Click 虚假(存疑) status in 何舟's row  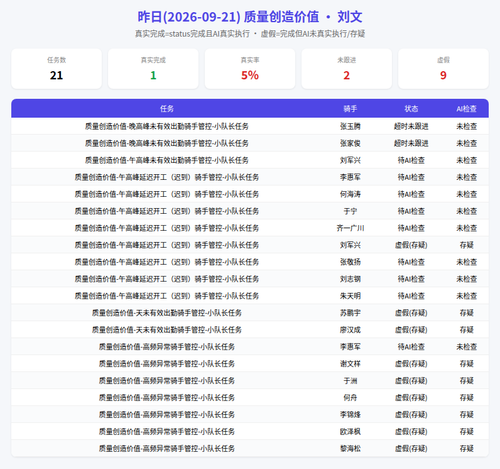click(x=411, y=398)
